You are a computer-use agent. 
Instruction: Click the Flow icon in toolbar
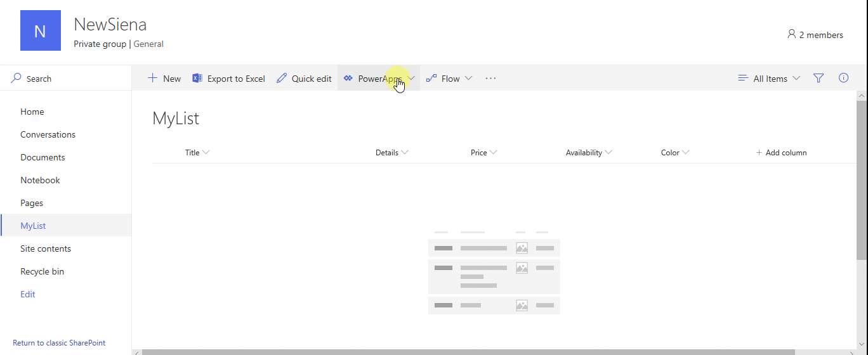431,79
